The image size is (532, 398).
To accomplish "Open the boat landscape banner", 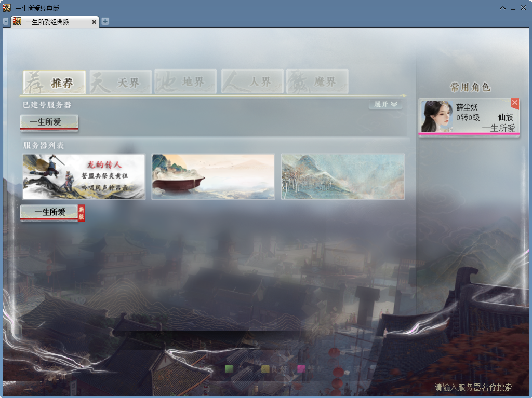I will tap(213, 176).
